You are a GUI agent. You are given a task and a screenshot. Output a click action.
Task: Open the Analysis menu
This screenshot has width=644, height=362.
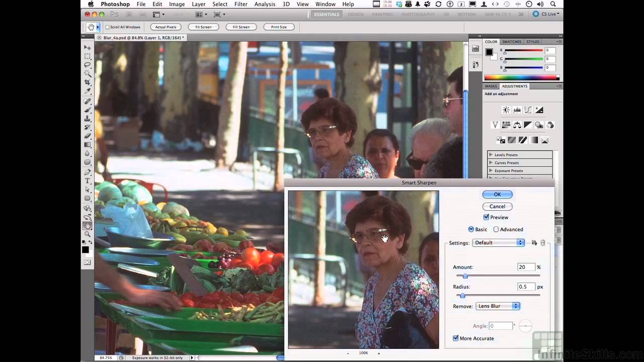click(x=265, y=4)
